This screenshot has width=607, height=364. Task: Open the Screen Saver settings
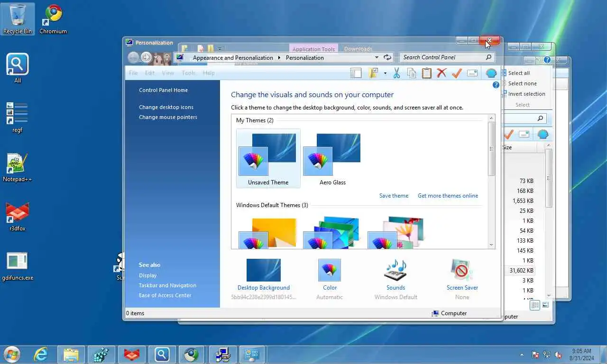[x=462, y=271]
